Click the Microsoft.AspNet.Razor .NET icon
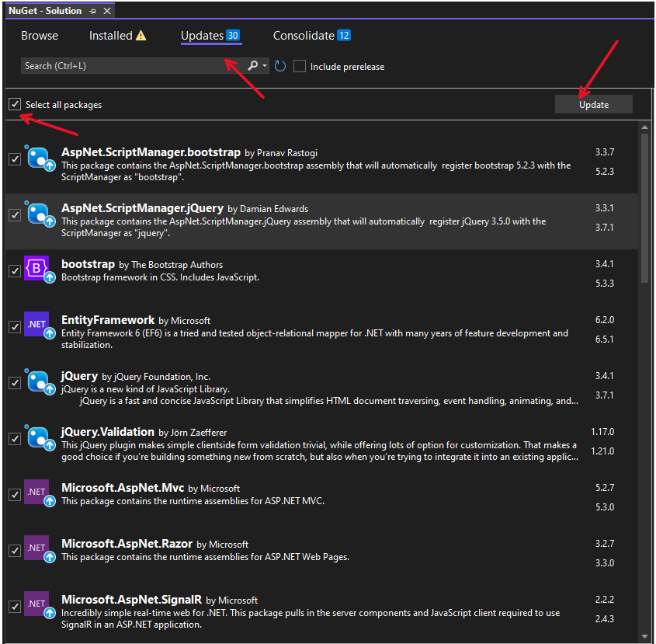This screenshot has height=644, width=656. 40,549
